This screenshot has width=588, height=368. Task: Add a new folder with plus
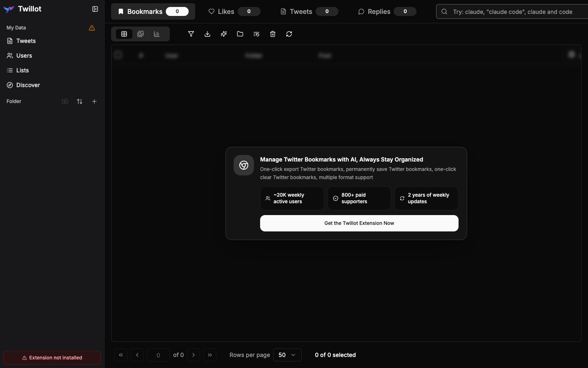(94, 101)
